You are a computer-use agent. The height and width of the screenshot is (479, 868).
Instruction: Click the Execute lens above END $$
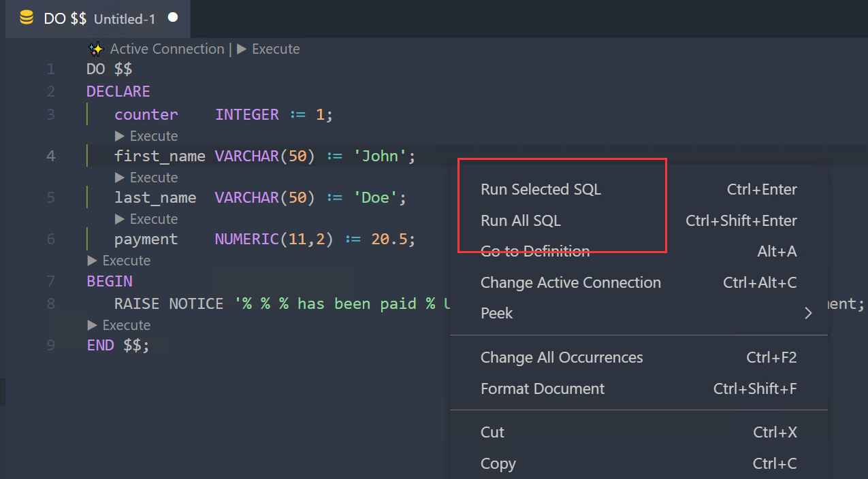[119, 325]
